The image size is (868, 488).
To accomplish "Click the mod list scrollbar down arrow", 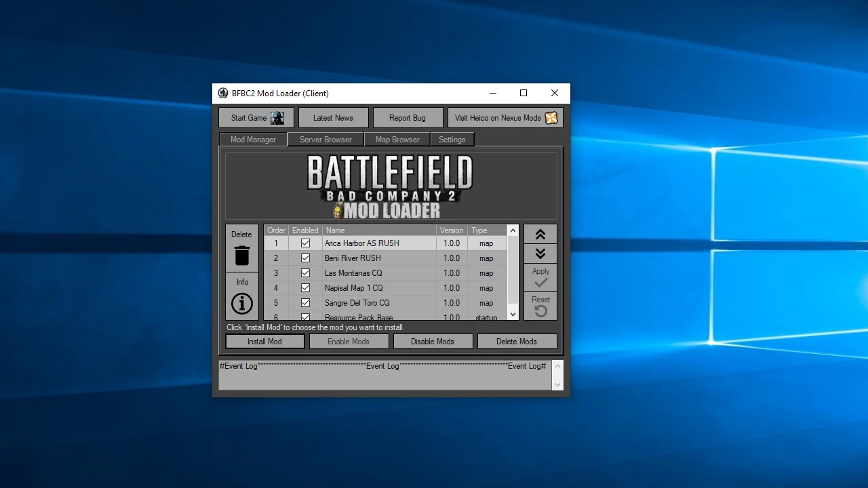I will click(513, 314).
